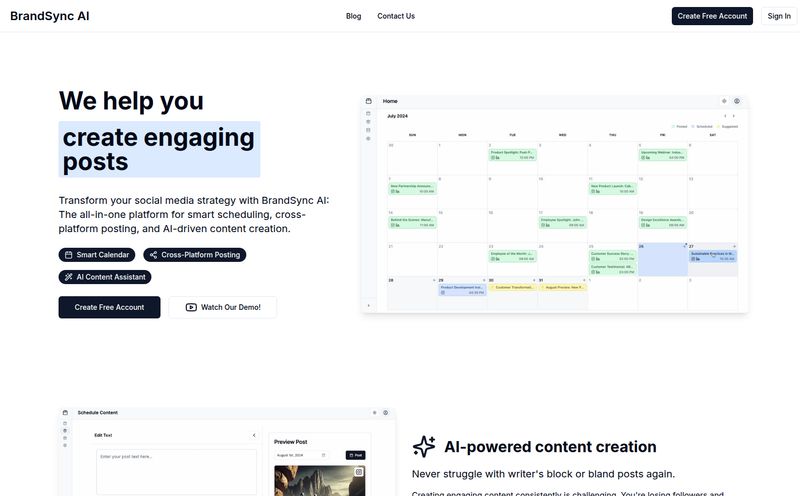Viewport: 800px width, 496px height.
Task: Click the share icon in Cross-Platform Posting badge
Action: point(153,255)
